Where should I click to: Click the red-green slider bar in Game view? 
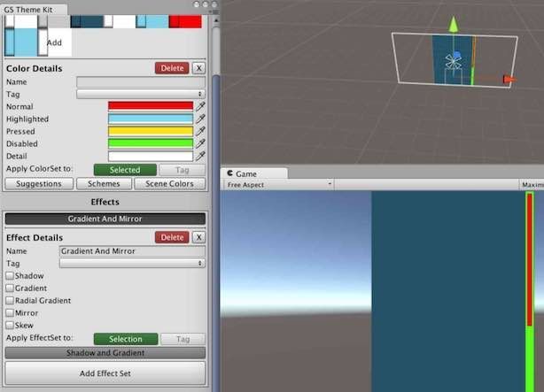point(530,291)
